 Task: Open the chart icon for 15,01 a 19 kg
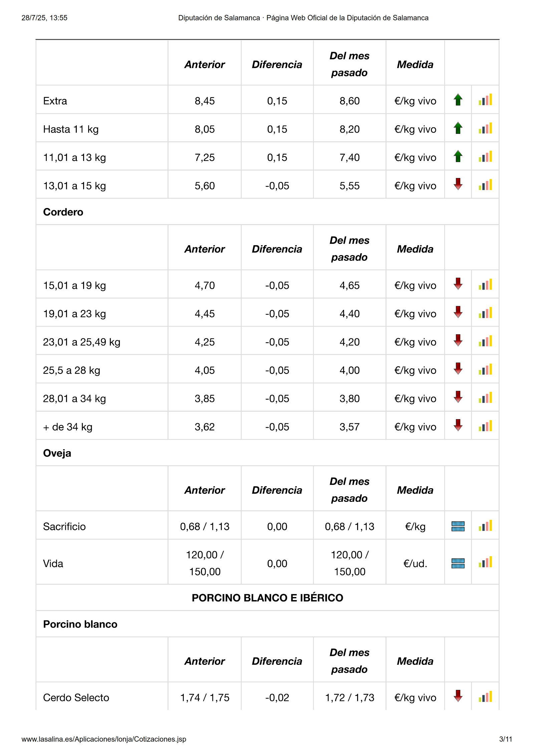485,285
